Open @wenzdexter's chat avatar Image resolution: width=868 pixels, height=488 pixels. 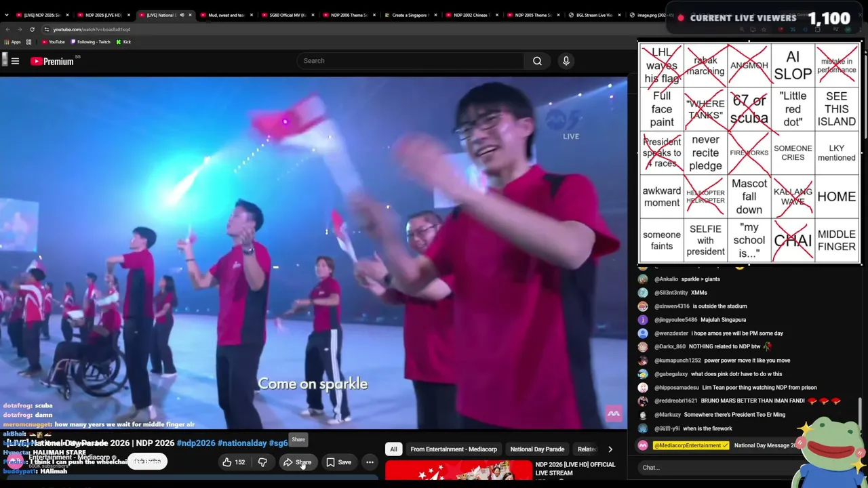pos(643,333)
